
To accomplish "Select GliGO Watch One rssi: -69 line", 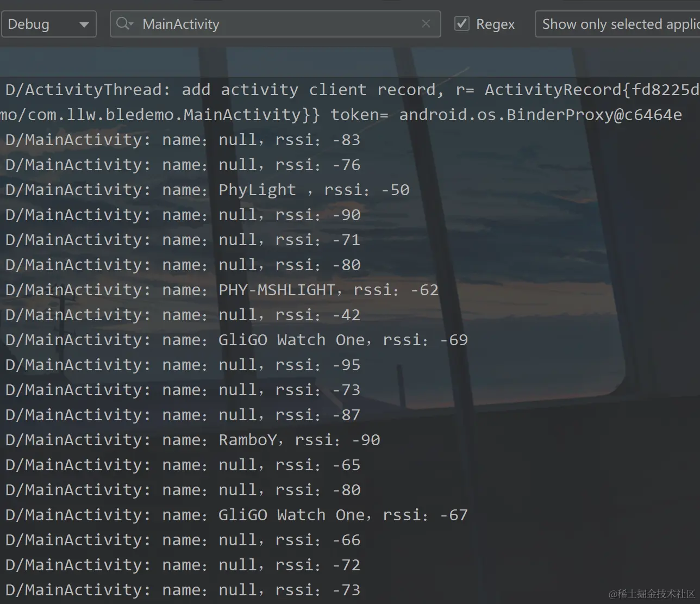I will pos(236,340).
